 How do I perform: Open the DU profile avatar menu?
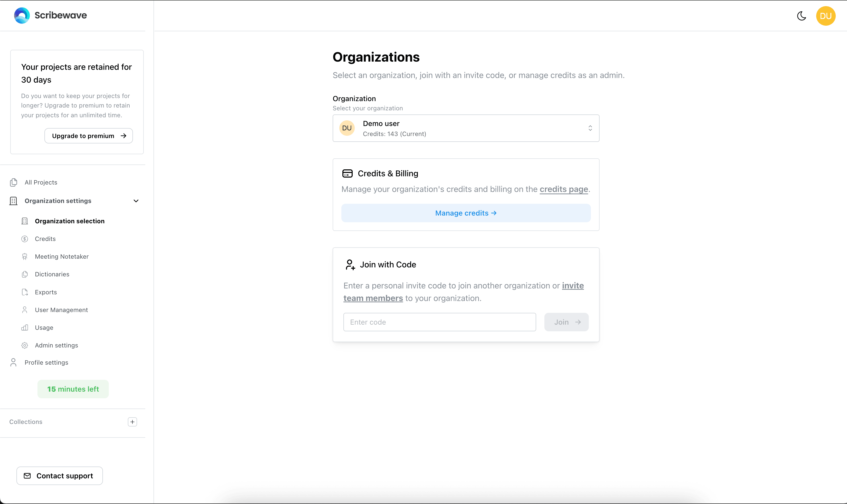click(826, 16)
